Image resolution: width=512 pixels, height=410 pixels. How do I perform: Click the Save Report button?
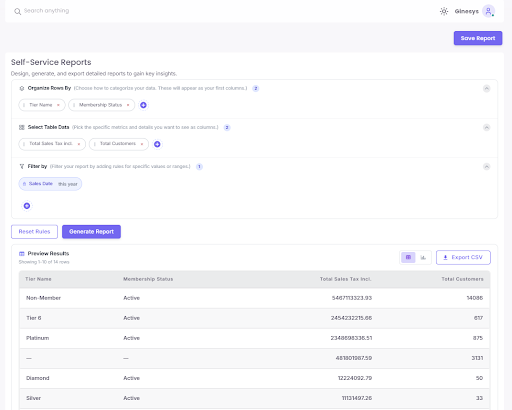[x=478, y=38]
